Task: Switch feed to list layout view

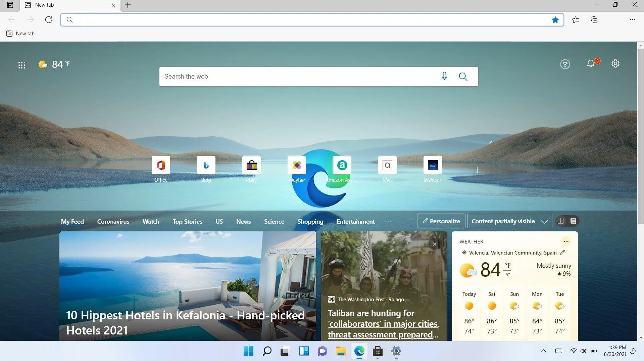Action: 573,221
